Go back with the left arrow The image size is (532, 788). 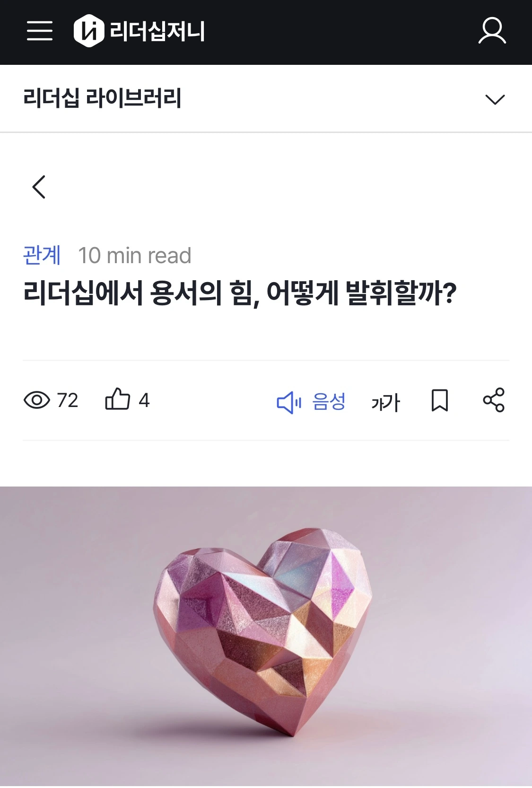point(39,187)
